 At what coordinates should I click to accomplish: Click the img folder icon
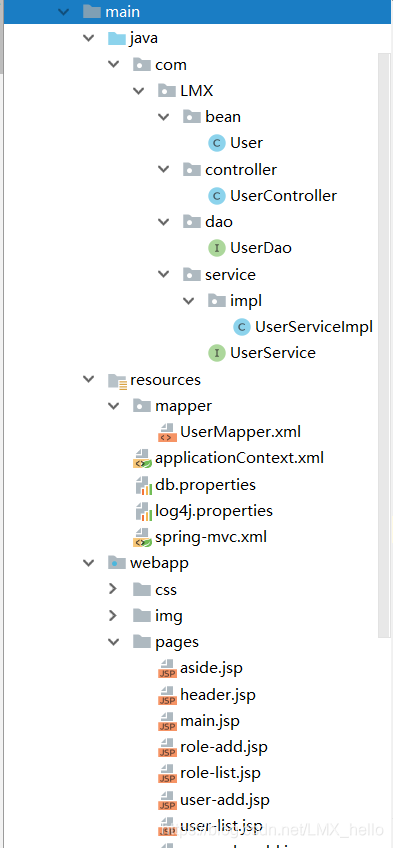tap(142, 615)
